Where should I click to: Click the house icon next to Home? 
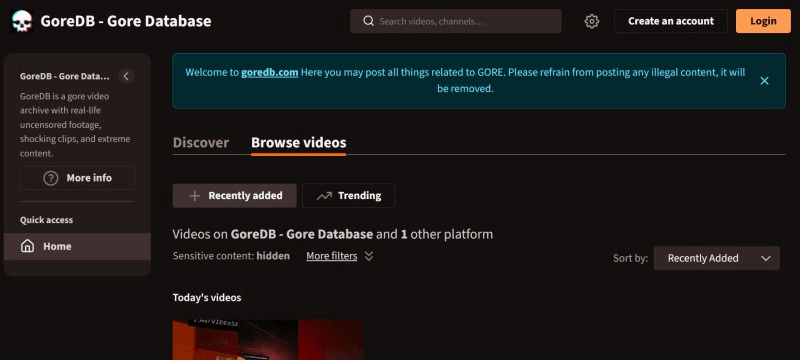click(x=27, y=246)
